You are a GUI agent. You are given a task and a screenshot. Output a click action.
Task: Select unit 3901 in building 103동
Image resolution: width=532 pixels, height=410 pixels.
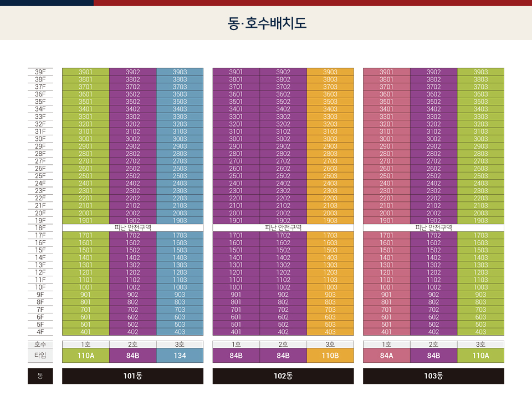click(386, 72)
